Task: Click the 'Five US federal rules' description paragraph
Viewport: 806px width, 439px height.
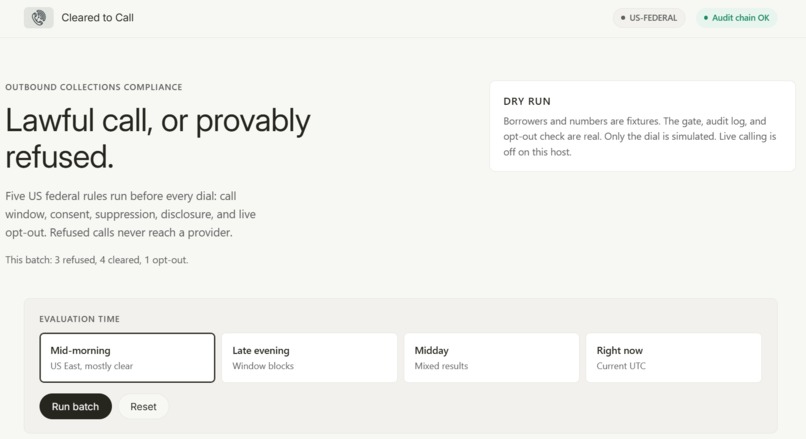Action: (131, 214)
